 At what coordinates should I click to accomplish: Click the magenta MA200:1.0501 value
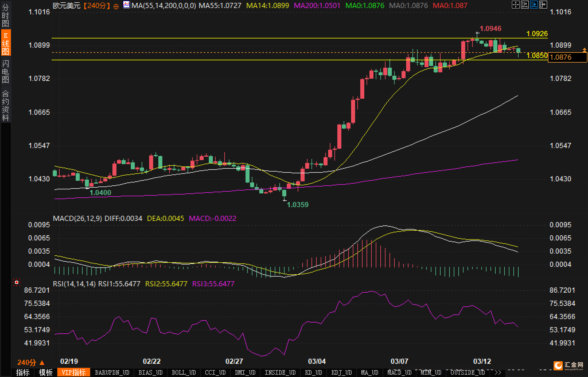pyautogui.click(x=317, y=5)
